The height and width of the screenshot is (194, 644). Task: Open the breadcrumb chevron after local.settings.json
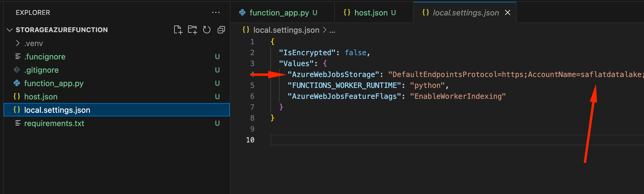click(x=324, y=30)
